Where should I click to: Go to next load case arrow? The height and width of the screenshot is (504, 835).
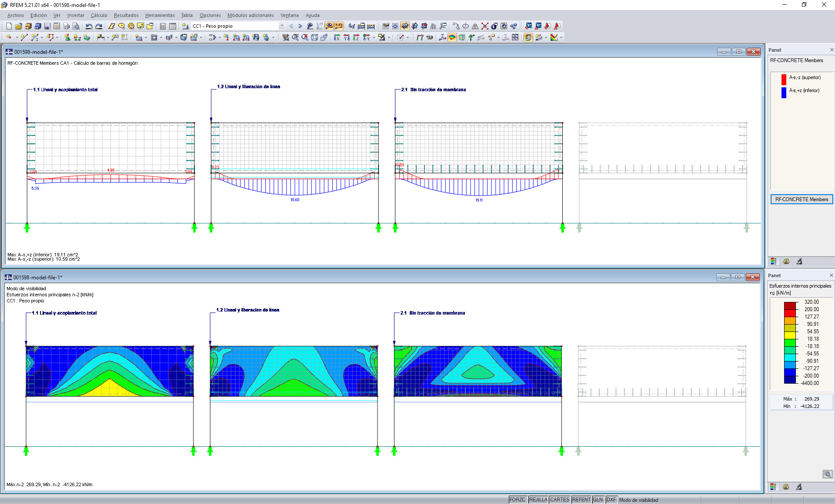pyautogui.click(x=300, y=26)
